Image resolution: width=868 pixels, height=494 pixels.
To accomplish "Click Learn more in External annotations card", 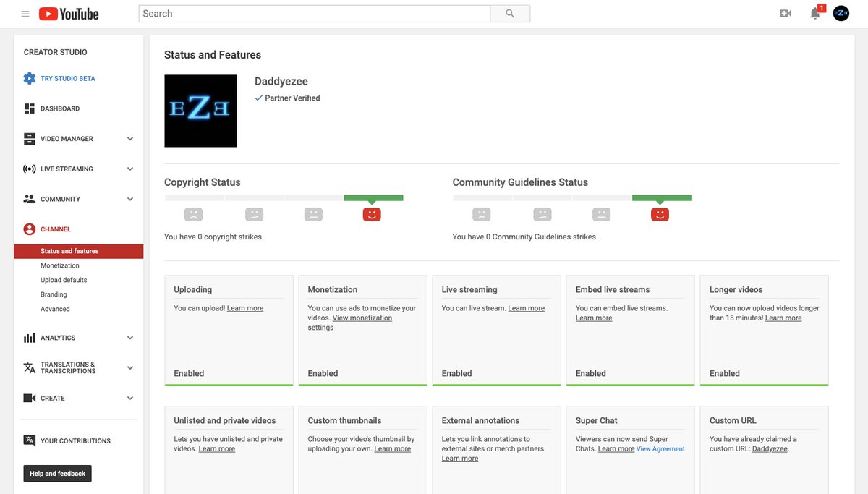I will [x=460, y=459].
